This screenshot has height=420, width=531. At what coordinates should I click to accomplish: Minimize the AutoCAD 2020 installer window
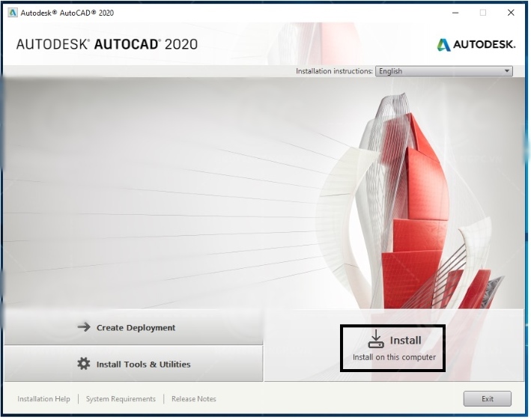click(455, 13)
